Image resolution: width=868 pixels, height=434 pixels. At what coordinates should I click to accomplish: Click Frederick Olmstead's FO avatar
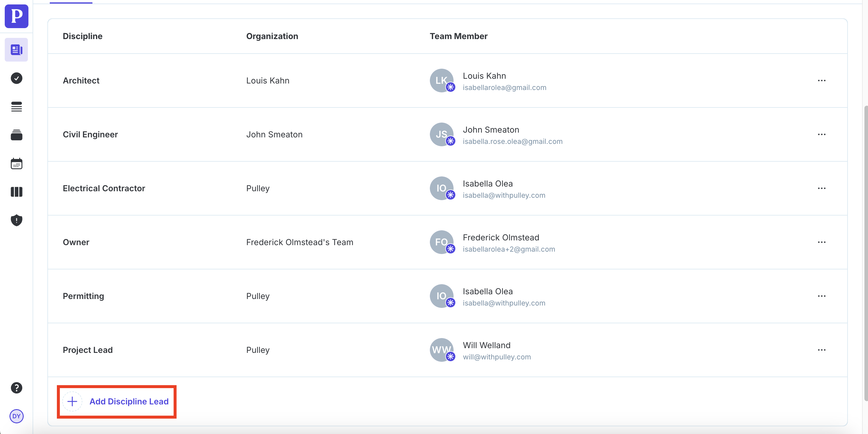441,242
